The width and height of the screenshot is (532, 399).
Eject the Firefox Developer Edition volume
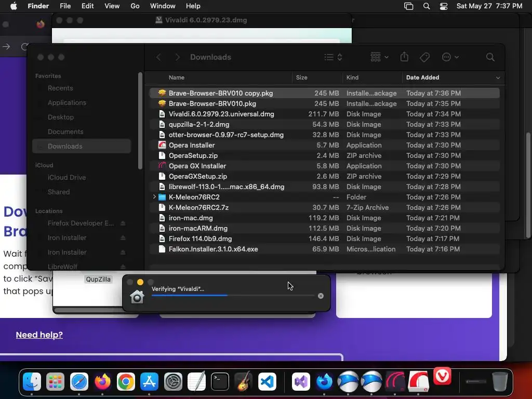pyautogui.click(x=123, y=223)
